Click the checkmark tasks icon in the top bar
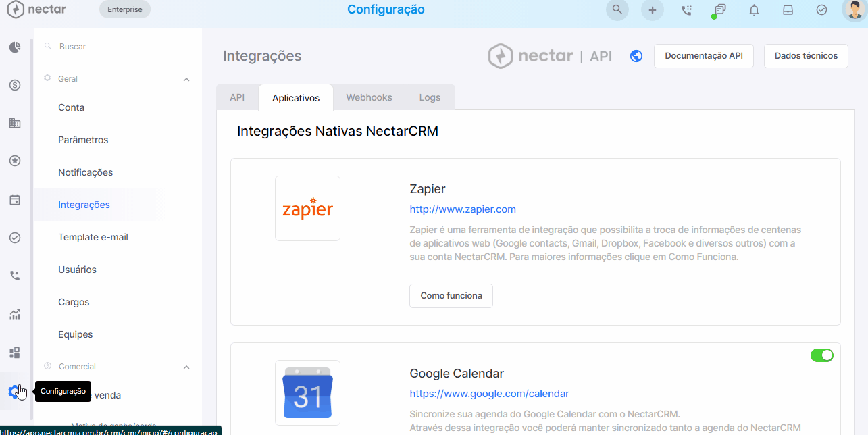This screenshot has height=435, width=868. point(822,9)
